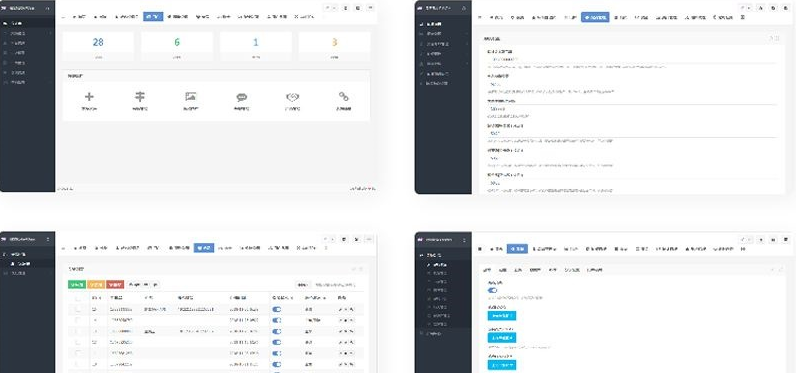Toggle the switch in the third table row

click(x=277, y=331)
